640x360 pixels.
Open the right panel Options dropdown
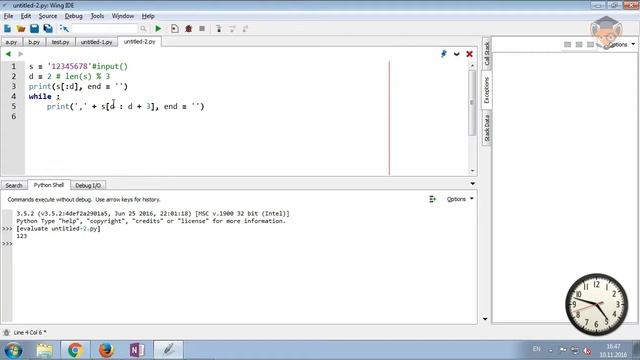tap(622, 44)
